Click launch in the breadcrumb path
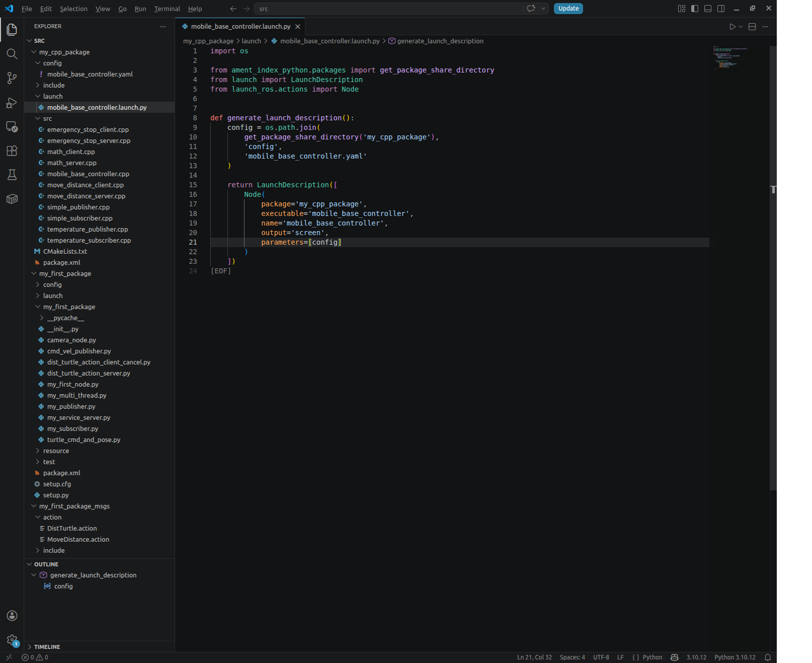 point(251,41)
